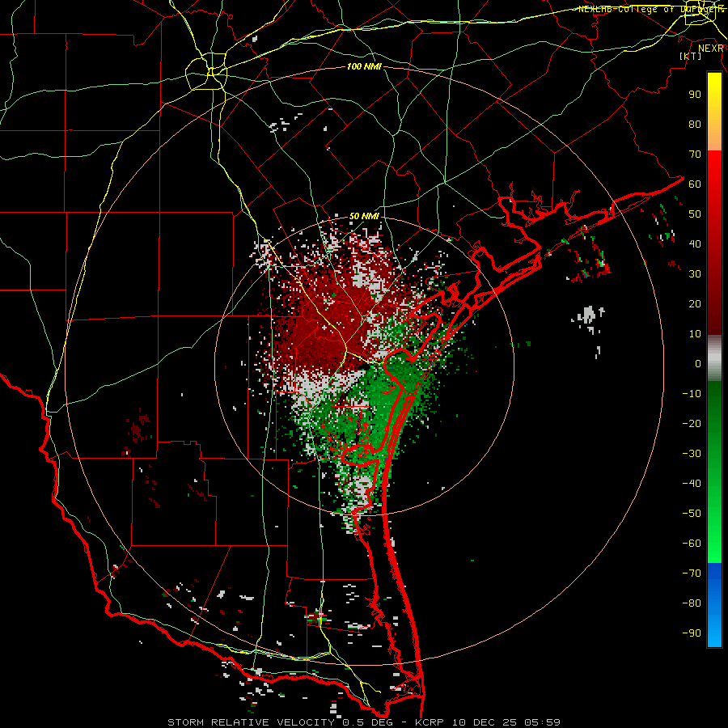Click the blue bottom segment of color bar
The height and width of the screenshot is (728, 728).
(714, 605)
